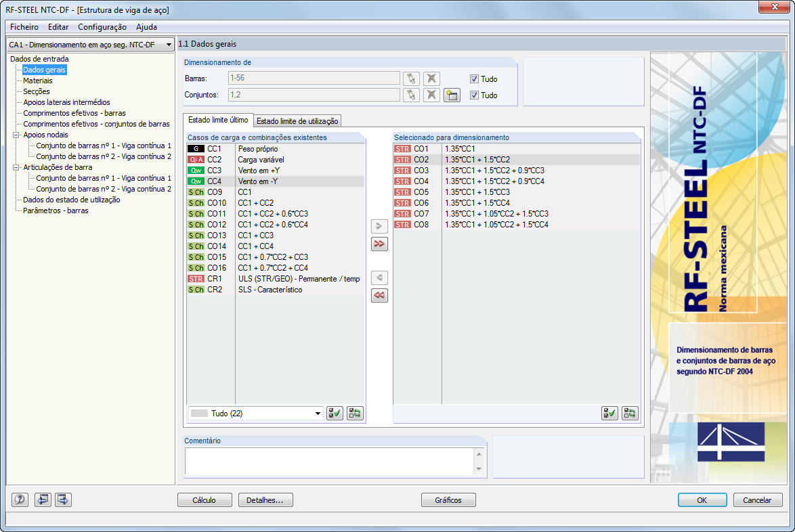Viewport: 795px width, 532px height.
Task: Click delete icon next to Conjuntos field
Action: 431,95
